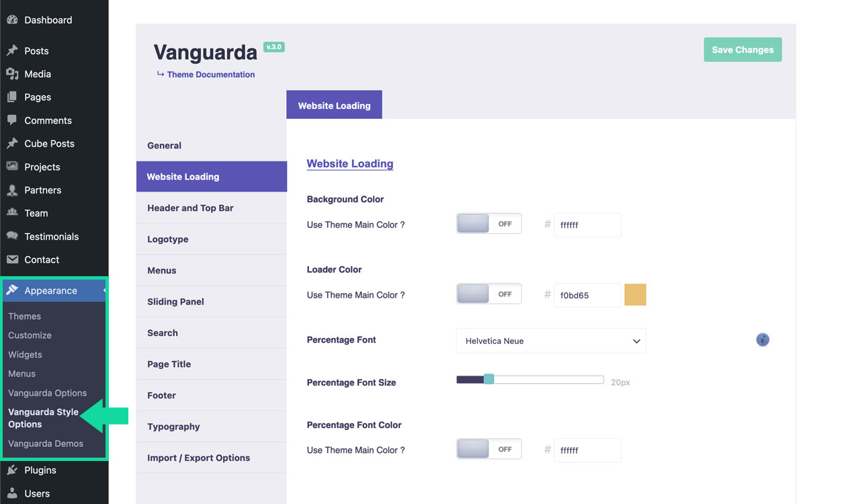Click the Loader Color yellow swatch

pyautogui.click(x=635, y=295)
